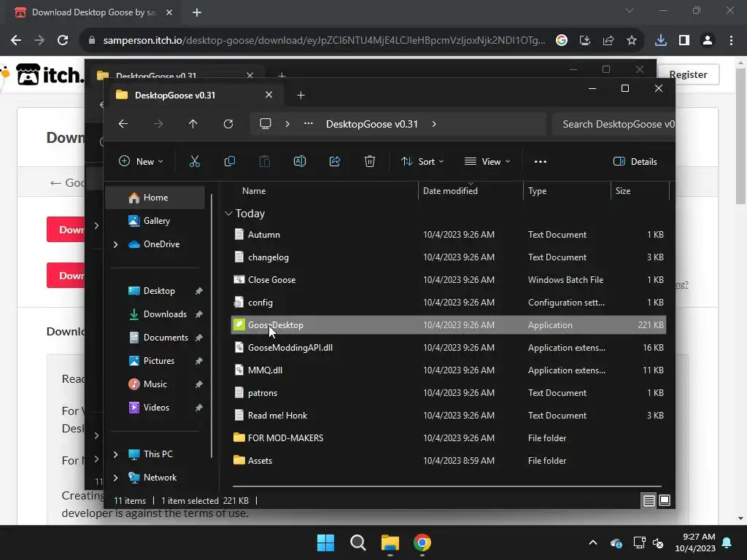
Task: Navigate up one folder level
Action: pyautogui.click(x=193, y=124)
